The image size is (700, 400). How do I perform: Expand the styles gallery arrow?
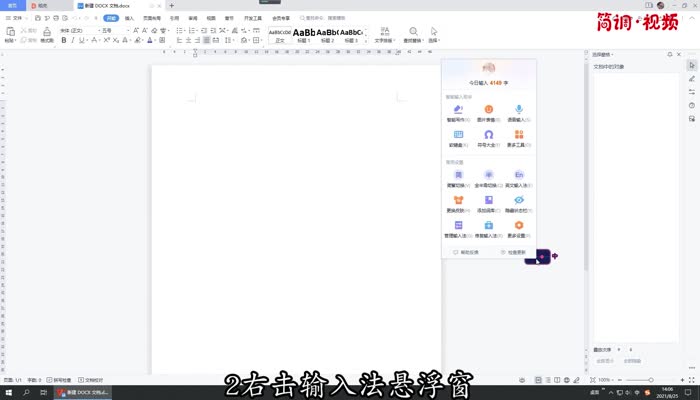coord(366,41)
